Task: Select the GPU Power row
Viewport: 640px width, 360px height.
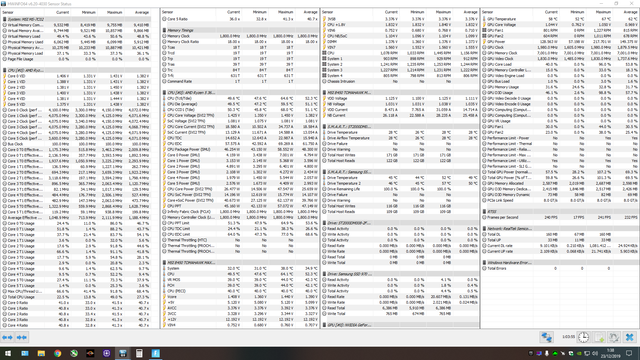Action: (x=560, y=42)
